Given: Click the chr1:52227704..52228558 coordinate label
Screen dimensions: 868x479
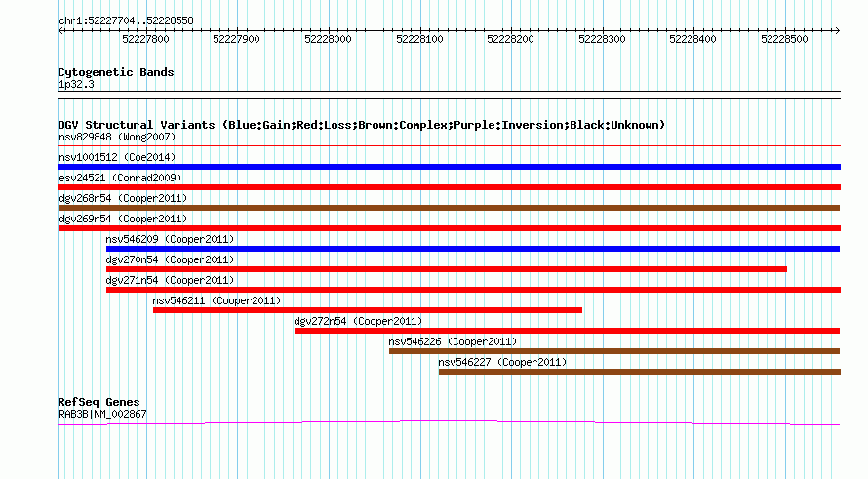Looking at the screenshot, I should [x=126, y=20].
